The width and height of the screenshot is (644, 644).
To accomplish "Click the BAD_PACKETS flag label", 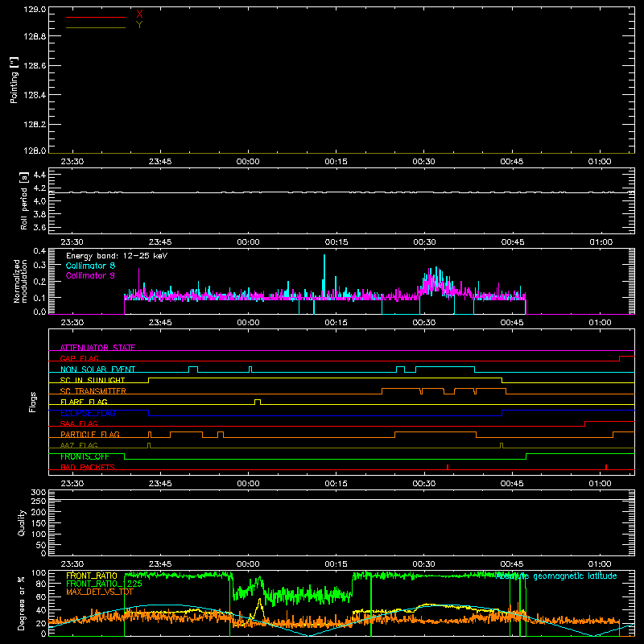I will pos(88,467).
